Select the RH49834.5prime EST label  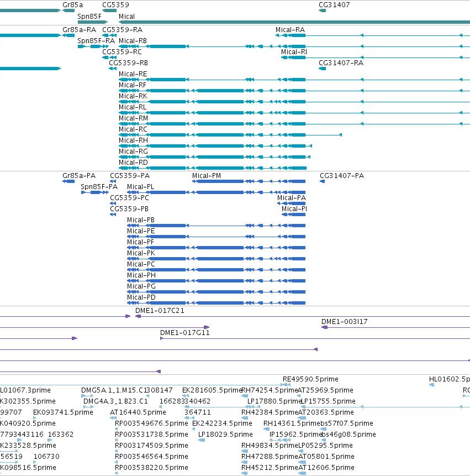tap(270, 446)
